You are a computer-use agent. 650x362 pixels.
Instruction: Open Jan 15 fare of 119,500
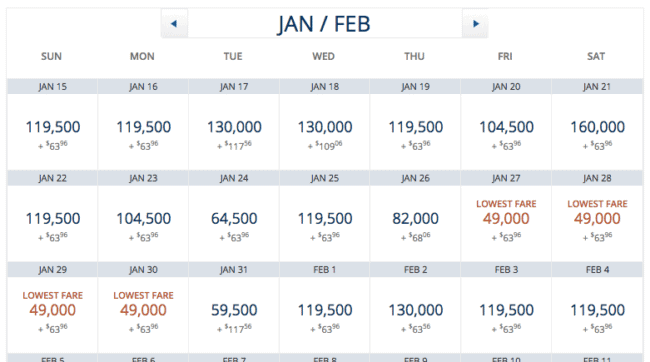coord(52,132)
